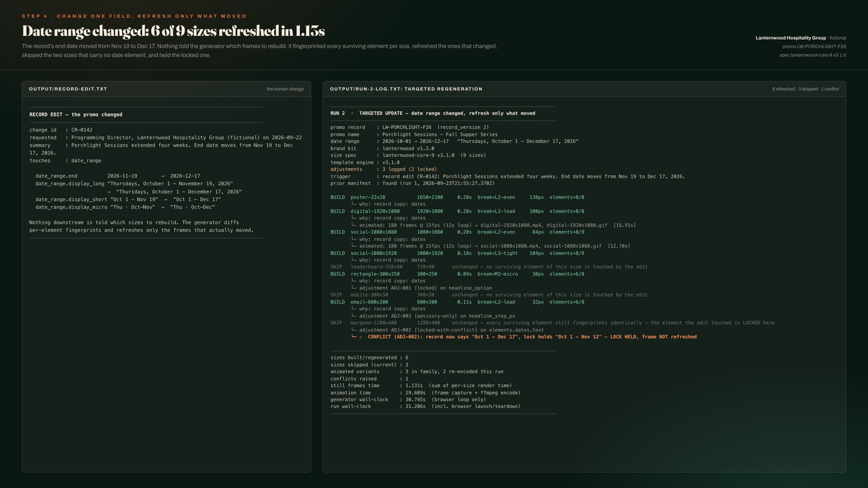Click the 'BUILD poster-22x28' row
This screenshot has height=488, width=868.
pos(457,197)
